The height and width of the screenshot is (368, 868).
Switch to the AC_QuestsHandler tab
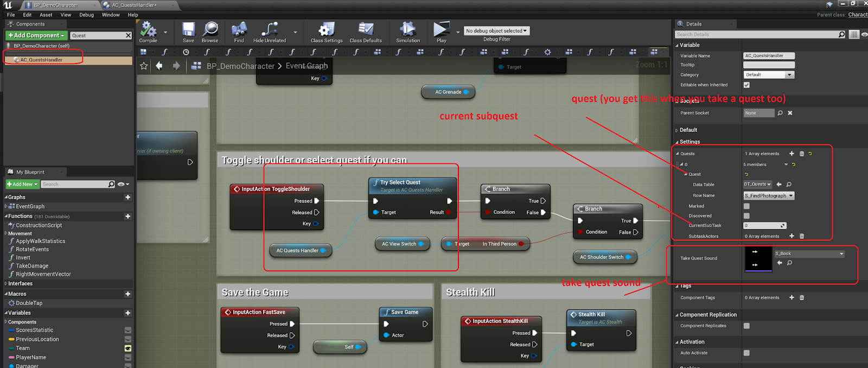point(133,5)
